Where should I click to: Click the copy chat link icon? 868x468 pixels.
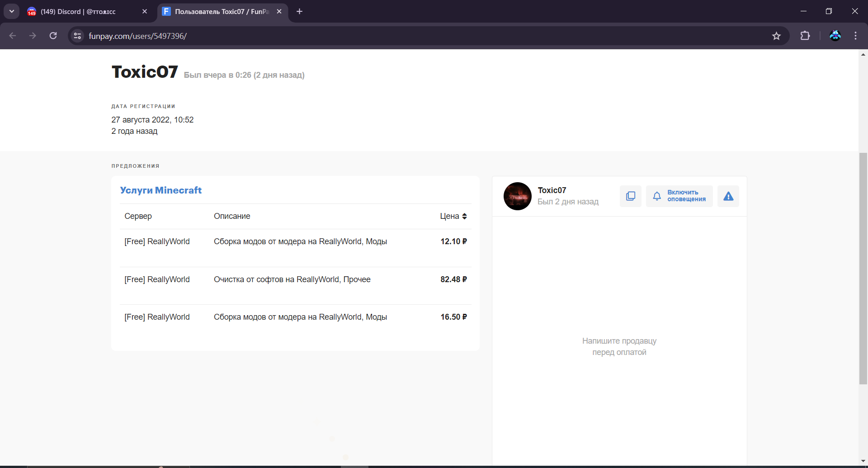click(630, 196)
